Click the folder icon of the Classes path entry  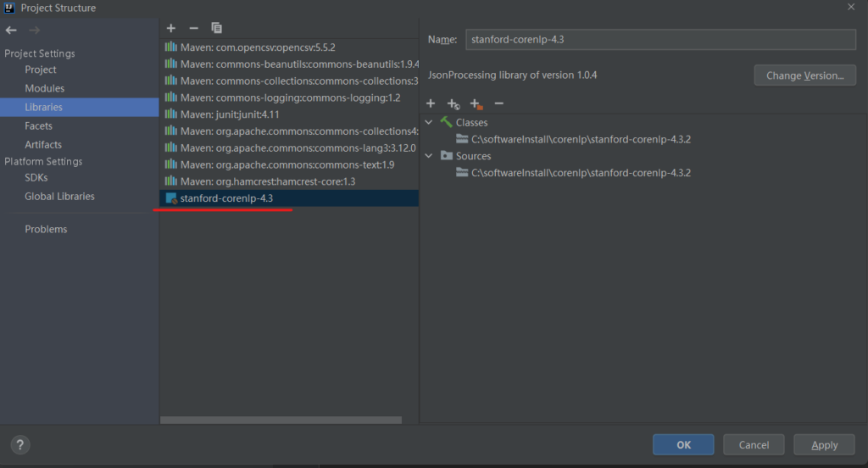tap(462, 139)
